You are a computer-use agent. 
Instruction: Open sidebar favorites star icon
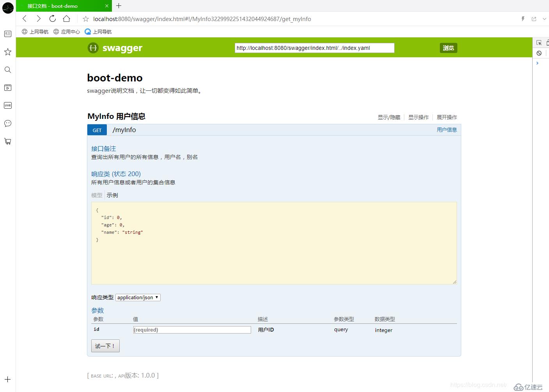8,52
